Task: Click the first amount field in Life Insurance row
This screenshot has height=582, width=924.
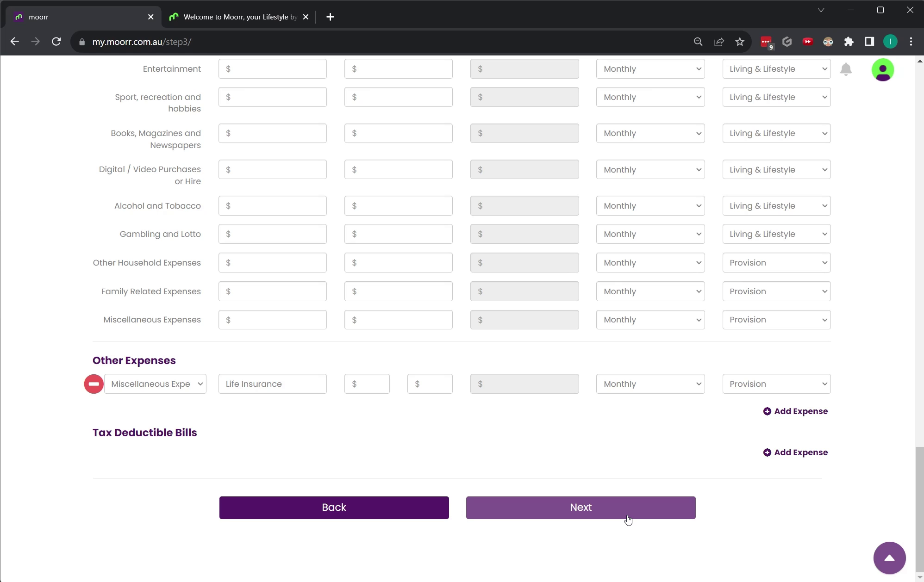Action: pyautogui.click(x=367, y=384)
